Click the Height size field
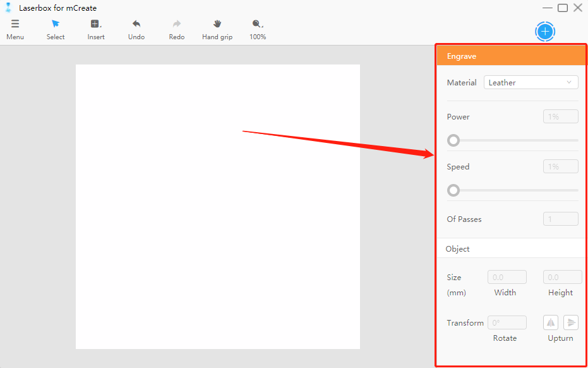 [563, 277]
